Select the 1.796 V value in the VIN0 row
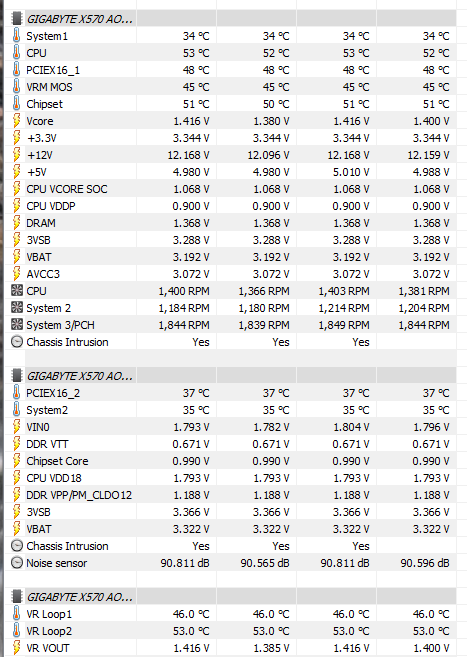The image size is (467, 657). [x=431, y=427]
